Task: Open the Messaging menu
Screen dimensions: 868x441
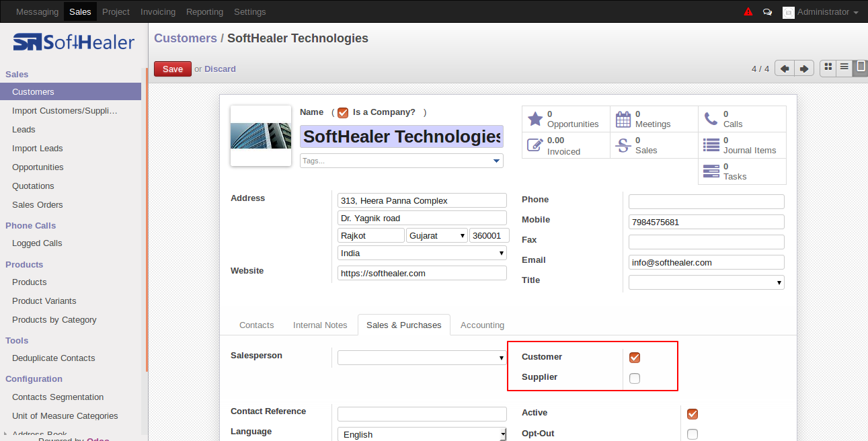Action: coord(37,12)
